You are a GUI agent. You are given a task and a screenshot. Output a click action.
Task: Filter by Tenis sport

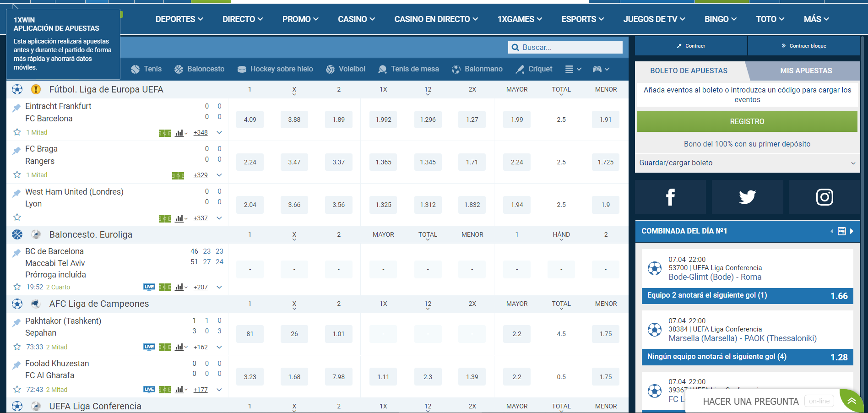[146, 69]
